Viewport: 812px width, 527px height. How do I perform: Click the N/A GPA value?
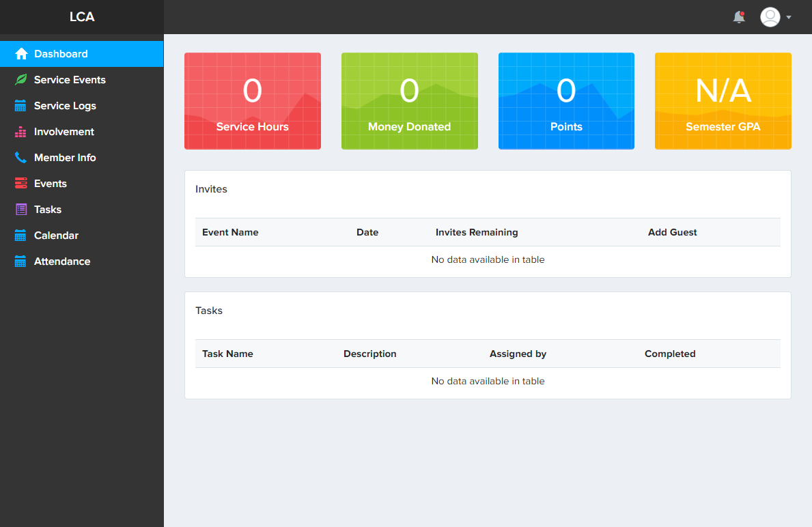click(x=723, y=91)
